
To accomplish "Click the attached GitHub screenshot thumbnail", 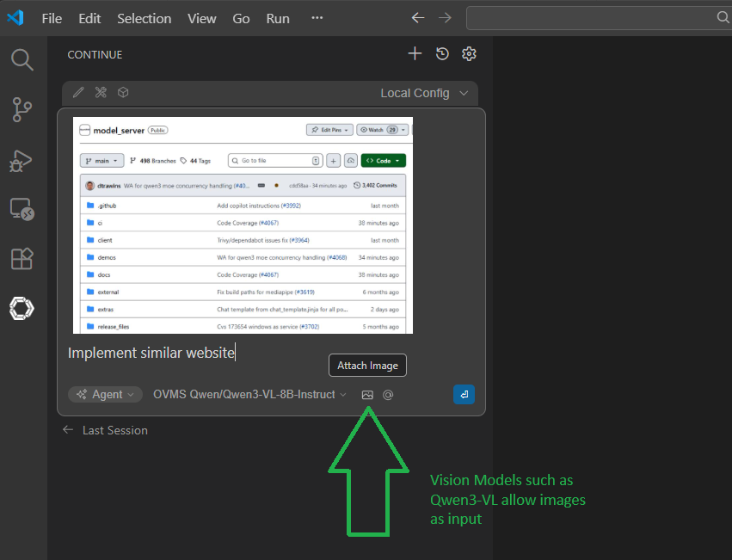I will [x=243, y=225].
